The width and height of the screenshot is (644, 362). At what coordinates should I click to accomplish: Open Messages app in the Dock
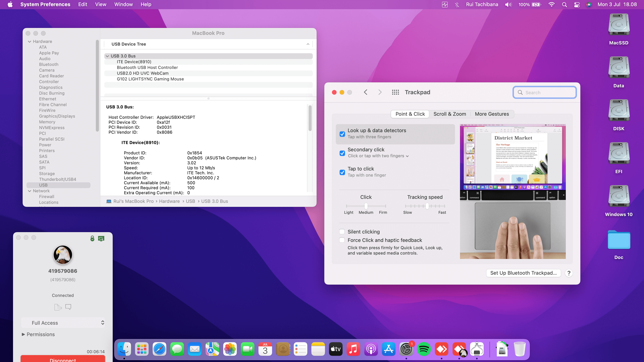click(177, 349)
